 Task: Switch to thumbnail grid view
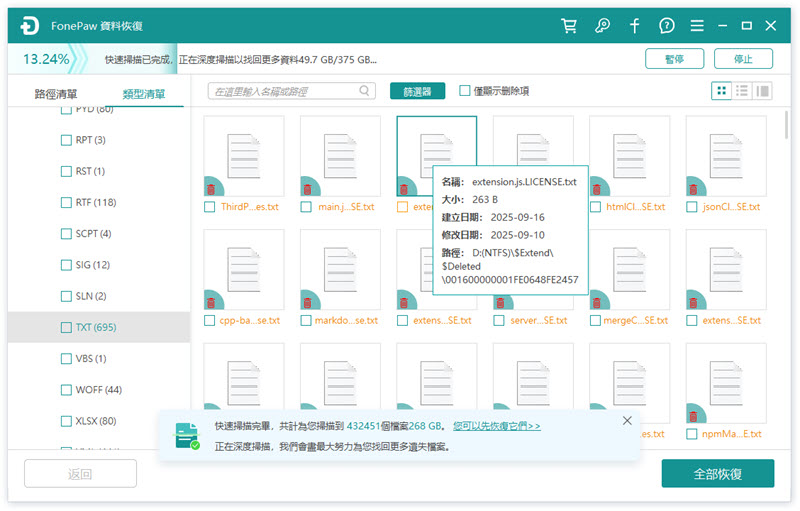pyautogui.click(x=721, y=91)
